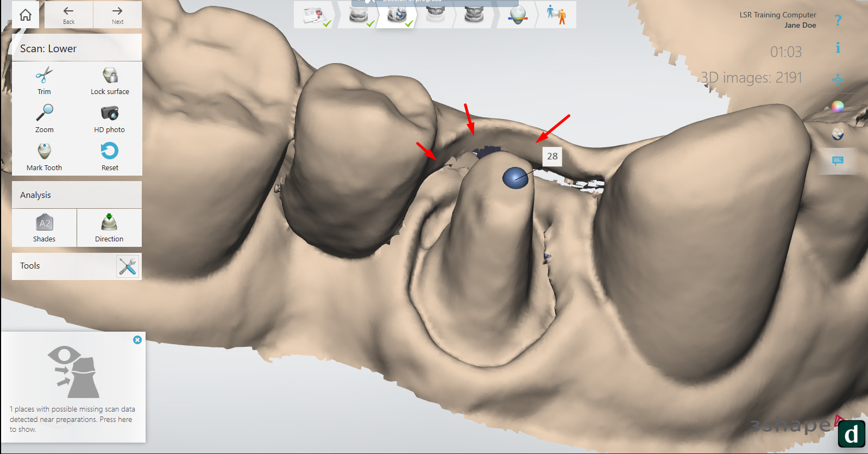
Task: Close the missing scan data notification
Action: [137, 340]
